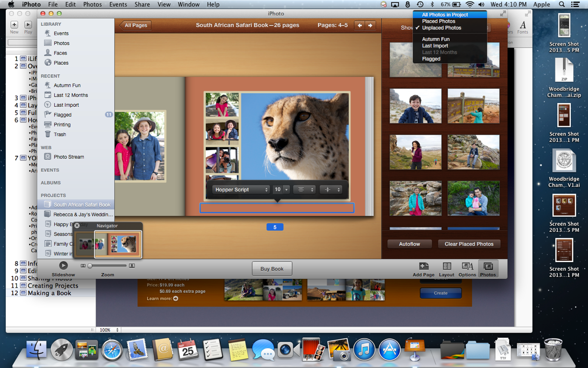Select the boy in blue jacket thumbnail
This screenshot has width=588, height=368.
(415, 106)
